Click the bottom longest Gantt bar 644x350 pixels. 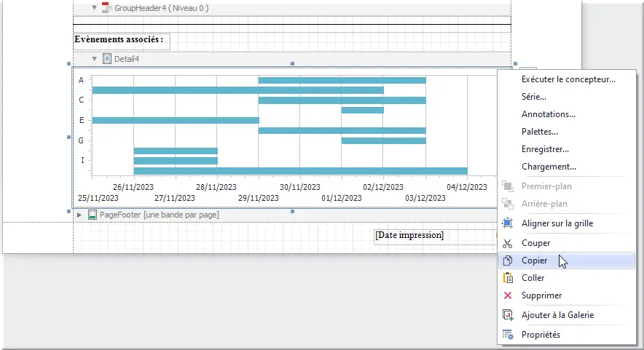click(301, 171)
